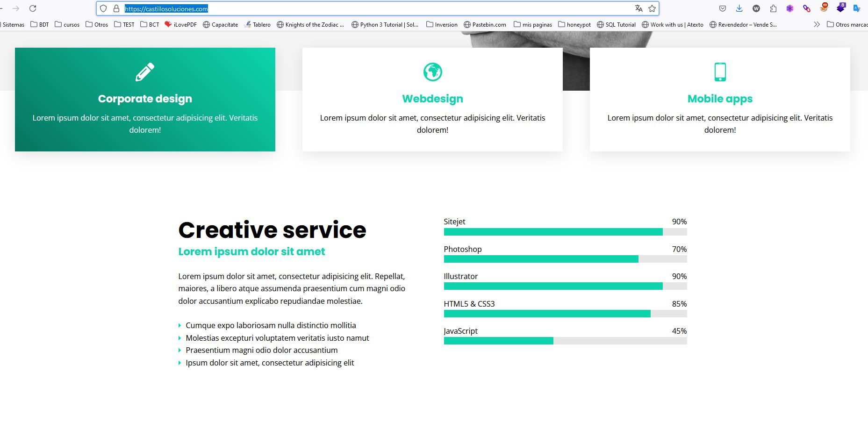Click the pencil icon on Corporate design card

pyautogui.click(x=145, y=72)
